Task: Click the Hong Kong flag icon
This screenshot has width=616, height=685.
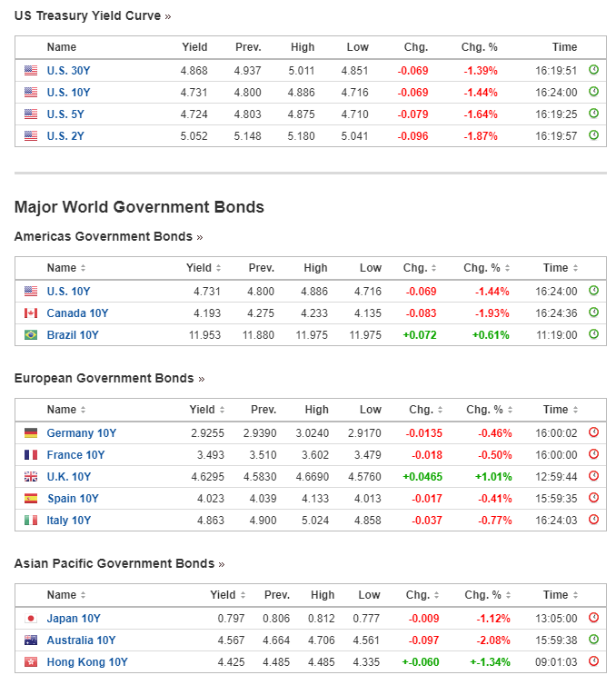Action: (31, 662)
